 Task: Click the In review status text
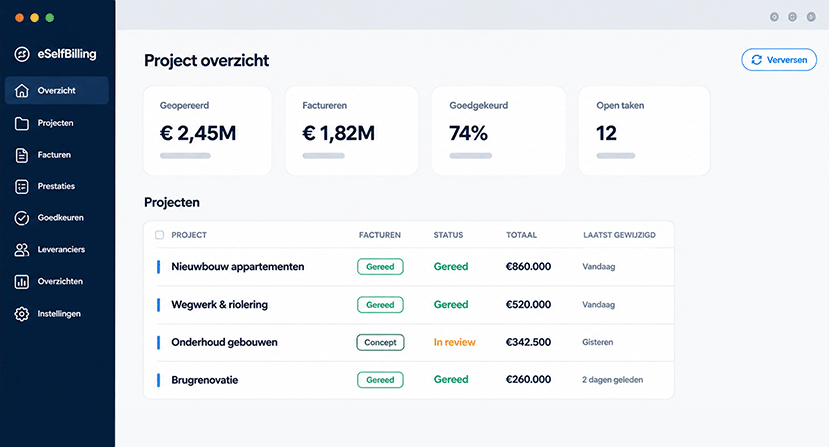tap(454, 342)
